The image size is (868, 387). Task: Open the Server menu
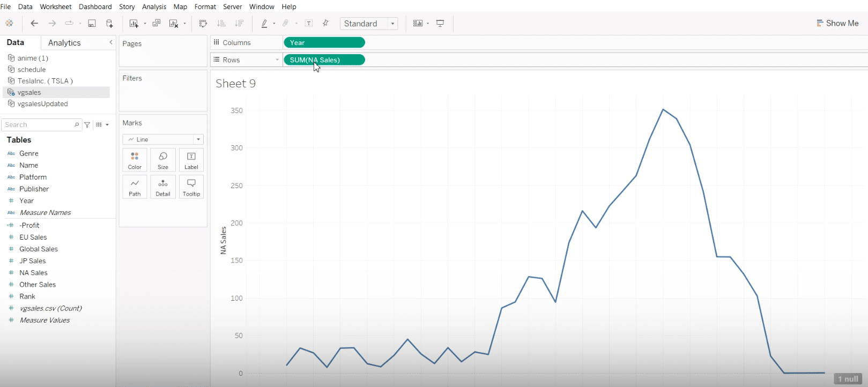click(233, 6)
